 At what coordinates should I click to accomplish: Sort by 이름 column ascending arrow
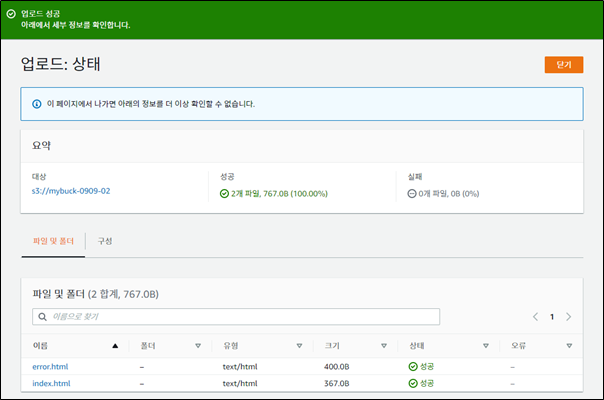pyautogui.click(x=115, y=346)
